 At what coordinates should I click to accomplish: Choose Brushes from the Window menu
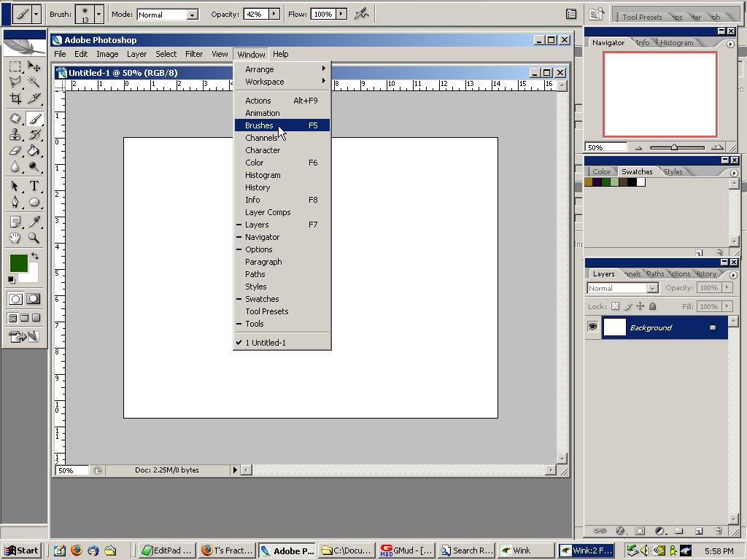click(x=259, y=125)
